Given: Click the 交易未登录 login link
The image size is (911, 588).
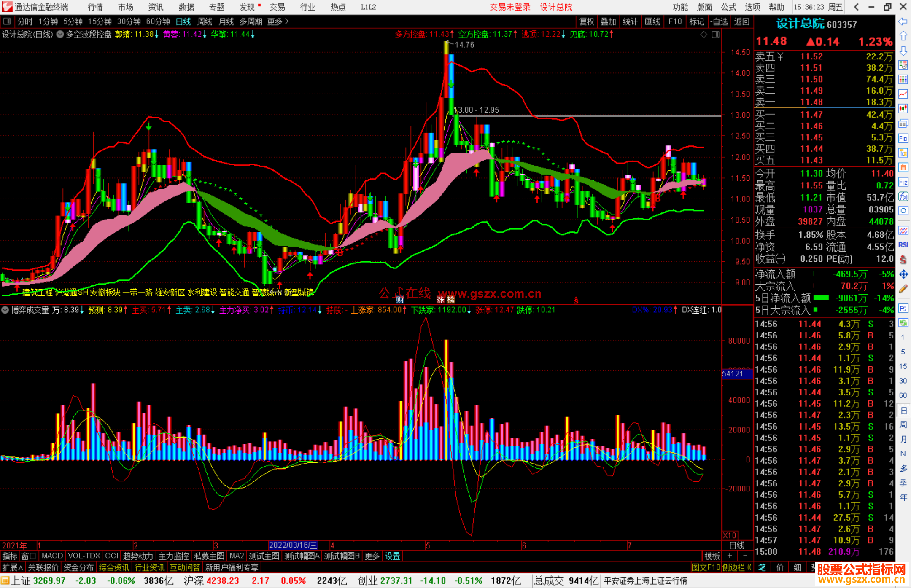Looking at the screenshot, I should [x=510, y=7].
